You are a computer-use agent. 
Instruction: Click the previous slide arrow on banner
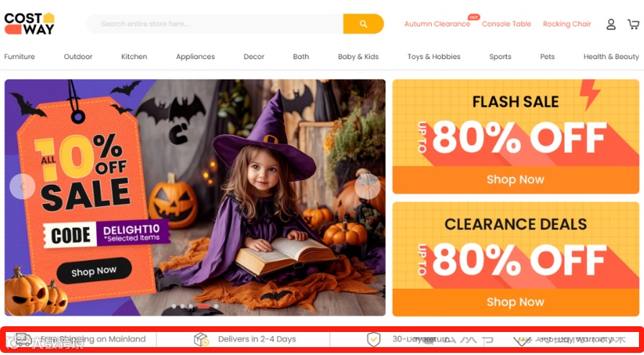coord(22,186)
